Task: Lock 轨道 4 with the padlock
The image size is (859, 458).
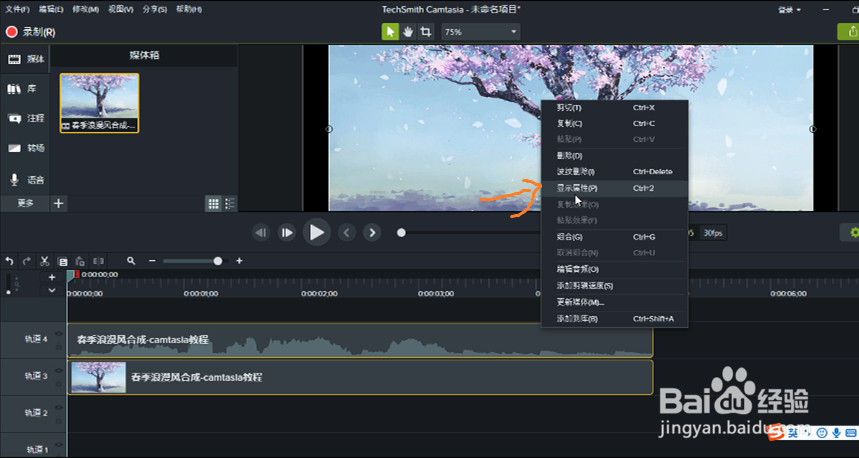Action: [59, 347]
